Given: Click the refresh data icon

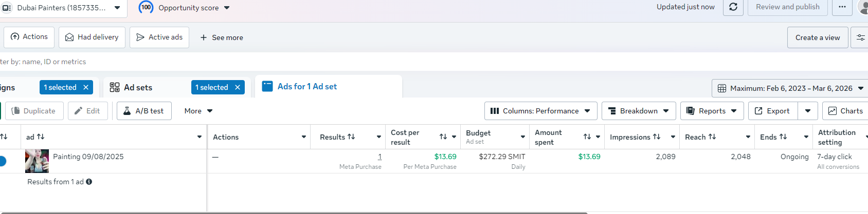Looking at the screenshot, I should point(733,7).
